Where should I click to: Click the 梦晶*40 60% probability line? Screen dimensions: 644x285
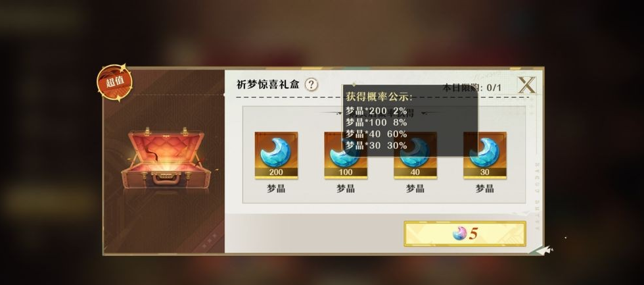tap(376, 134)
